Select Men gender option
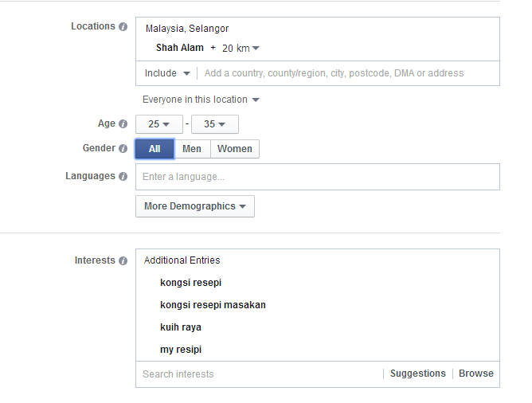The image size is (532, 403). [192, 149]
